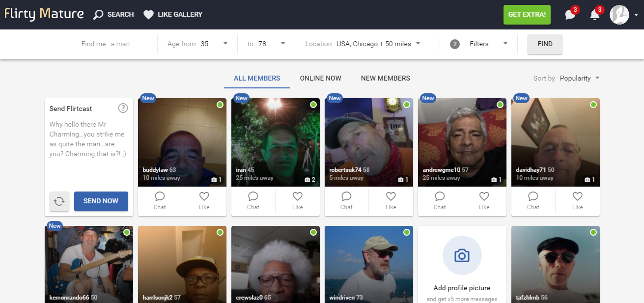Open the Like Gallery link
Viewport: 644px width, 303px height.
point(173,15)
